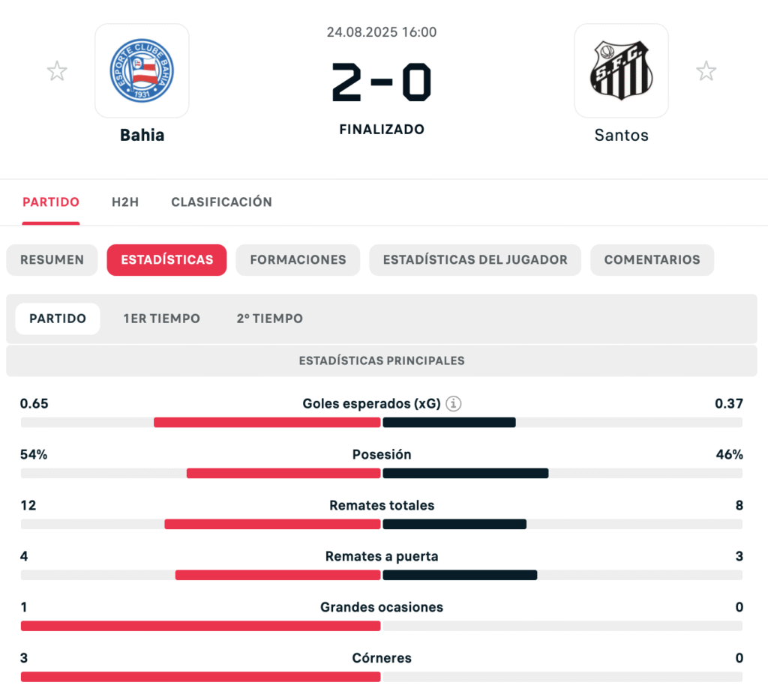Click the Bahia club crest logo
768x700 pixels.
(x=142, y=71)
